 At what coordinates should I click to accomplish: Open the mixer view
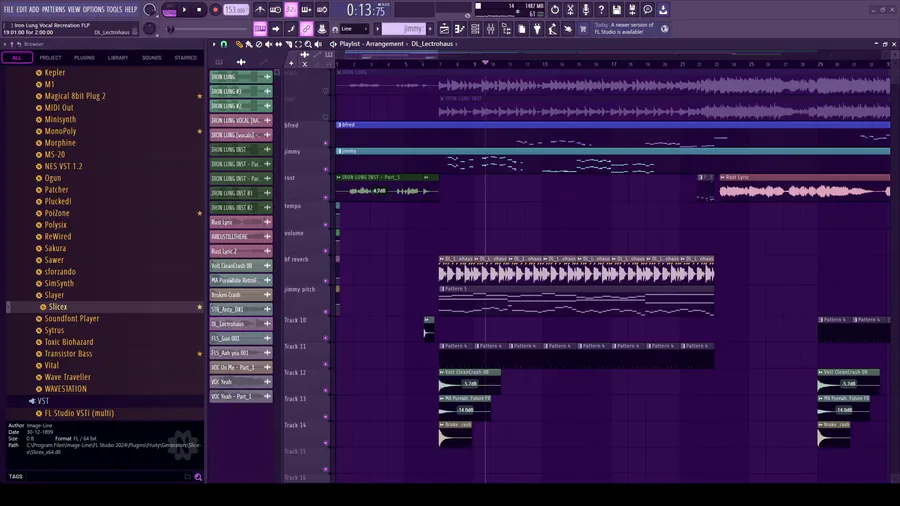click(491, 29)
